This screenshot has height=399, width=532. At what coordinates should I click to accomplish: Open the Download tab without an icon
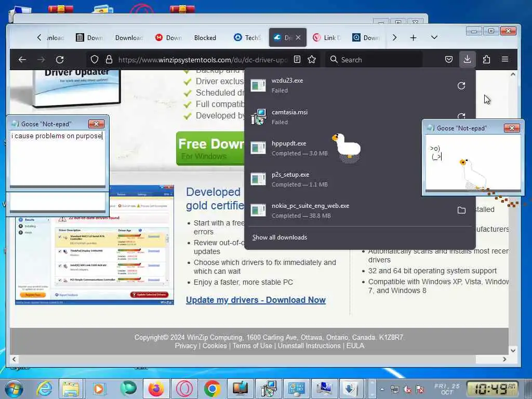click(x=129, y=37)
